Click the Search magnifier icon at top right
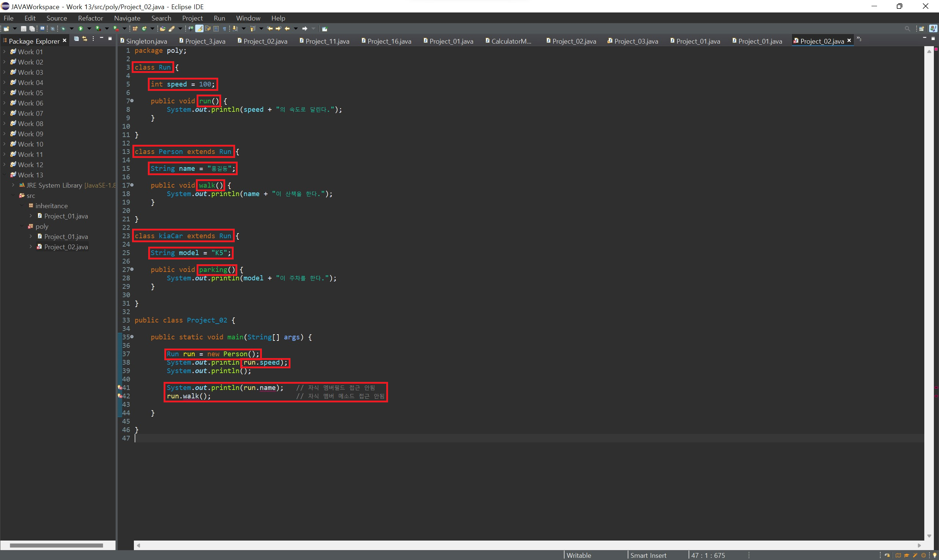This screenshot has height=560, width=939. coord(907,29)
